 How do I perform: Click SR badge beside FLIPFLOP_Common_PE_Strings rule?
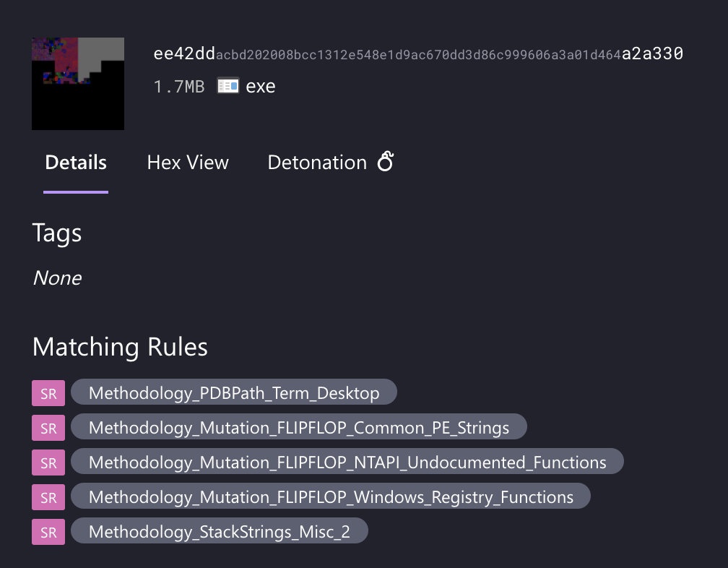(48, 428)
